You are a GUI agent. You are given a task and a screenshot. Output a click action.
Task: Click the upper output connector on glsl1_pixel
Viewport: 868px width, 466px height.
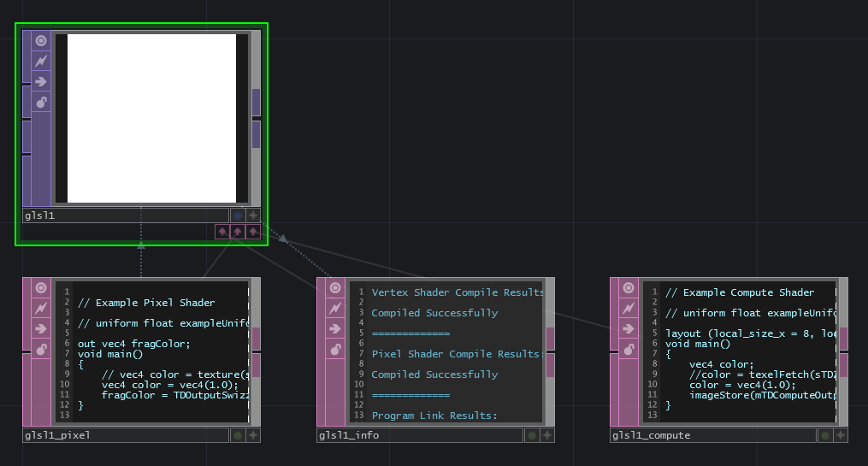[257, 338]
